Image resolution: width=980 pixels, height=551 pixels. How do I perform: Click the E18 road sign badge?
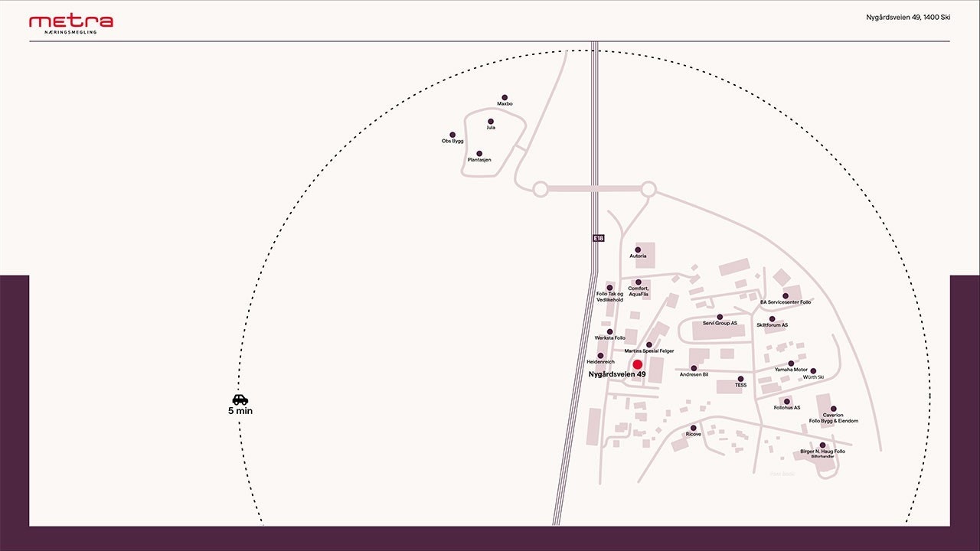599,239
